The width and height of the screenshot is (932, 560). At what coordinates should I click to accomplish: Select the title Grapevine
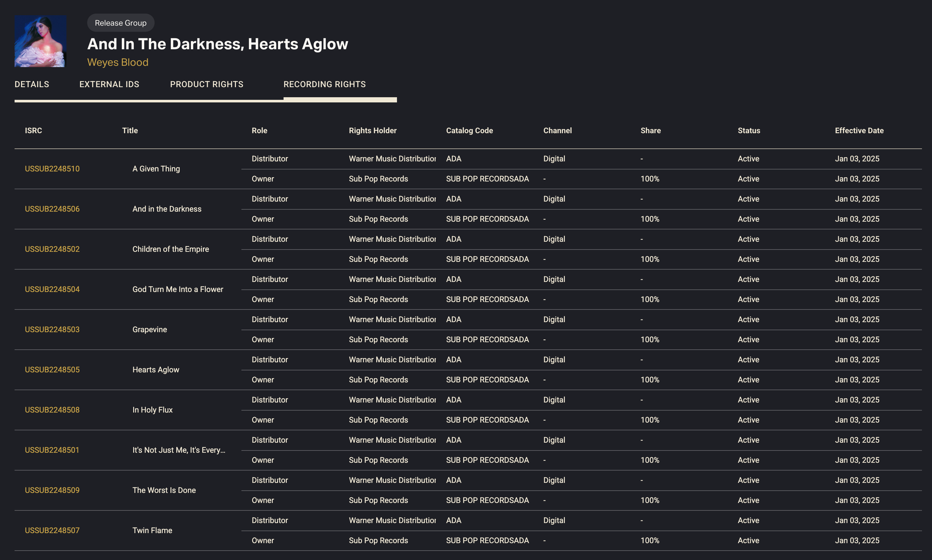pos(149,330)
